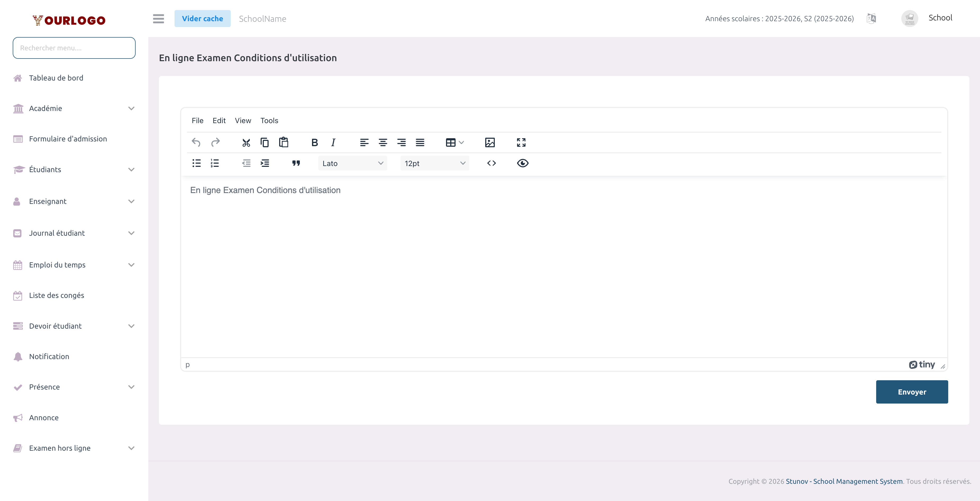980x501 pixels.
Task: Open the Tools menu in the editor
Action: pos(269,120)
